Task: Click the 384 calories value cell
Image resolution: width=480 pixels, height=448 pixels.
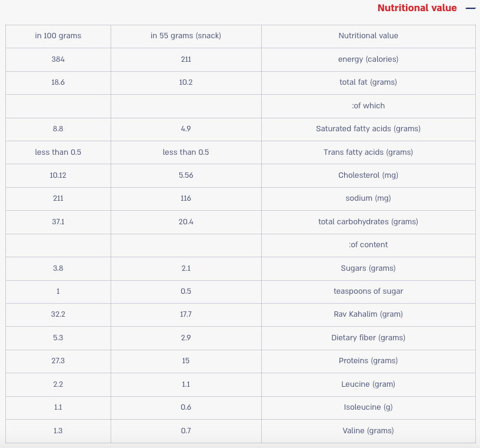Action: (x=58, y=59)
